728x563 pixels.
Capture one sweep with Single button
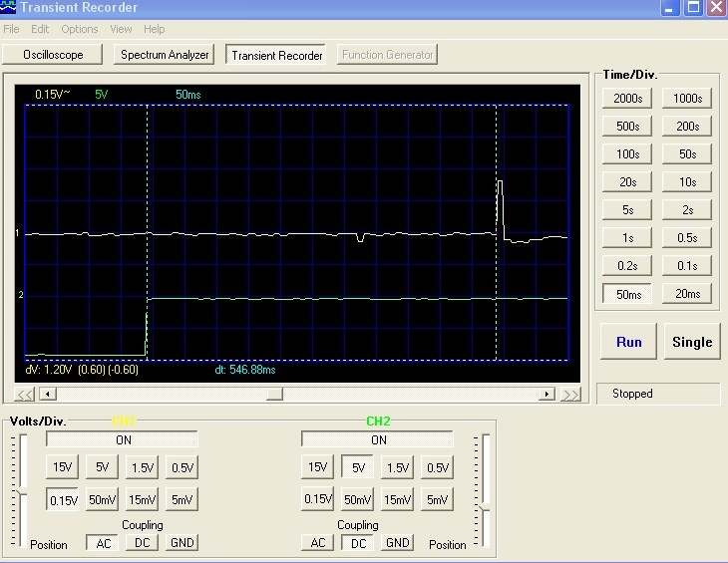pyautogui.click(x=692, y=342)
